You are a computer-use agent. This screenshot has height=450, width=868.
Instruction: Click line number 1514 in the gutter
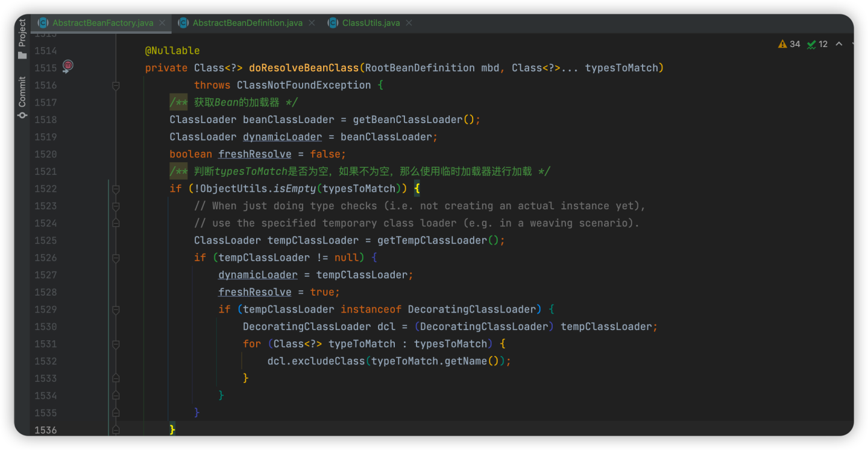[x=45, y=51]
